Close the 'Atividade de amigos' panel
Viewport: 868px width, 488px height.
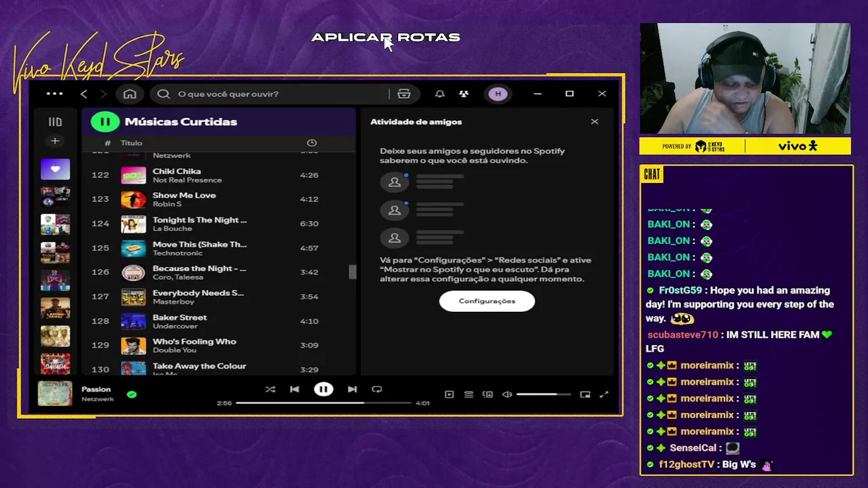[595, 122]
